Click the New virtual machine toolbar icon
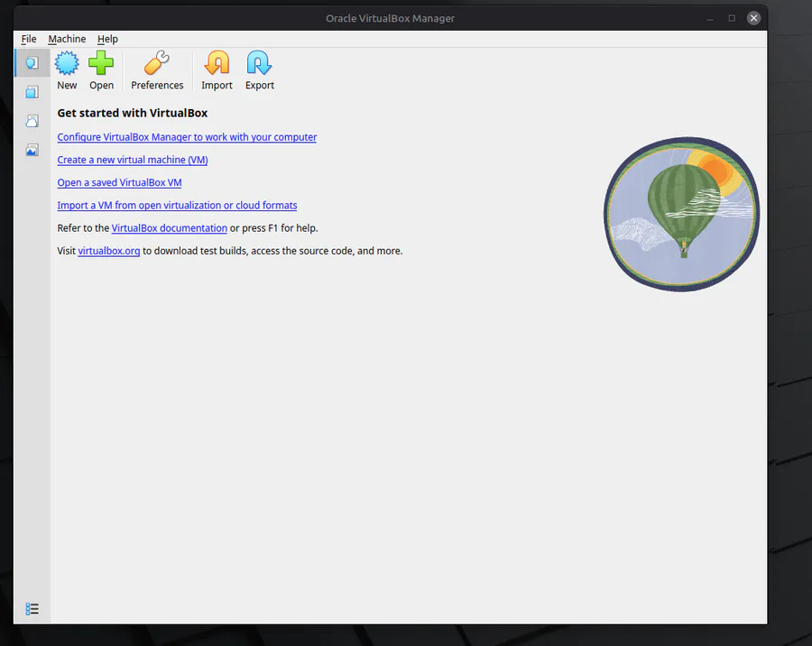Viewport: 812px width, 646px height. click(67, 63)
